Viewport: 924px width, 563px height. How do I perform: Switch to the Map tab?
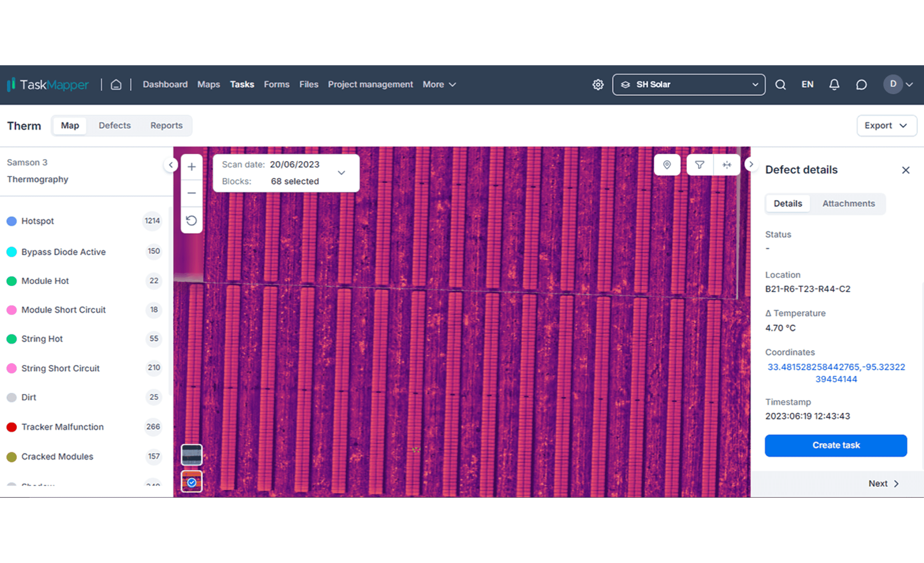tap(70, 125)
